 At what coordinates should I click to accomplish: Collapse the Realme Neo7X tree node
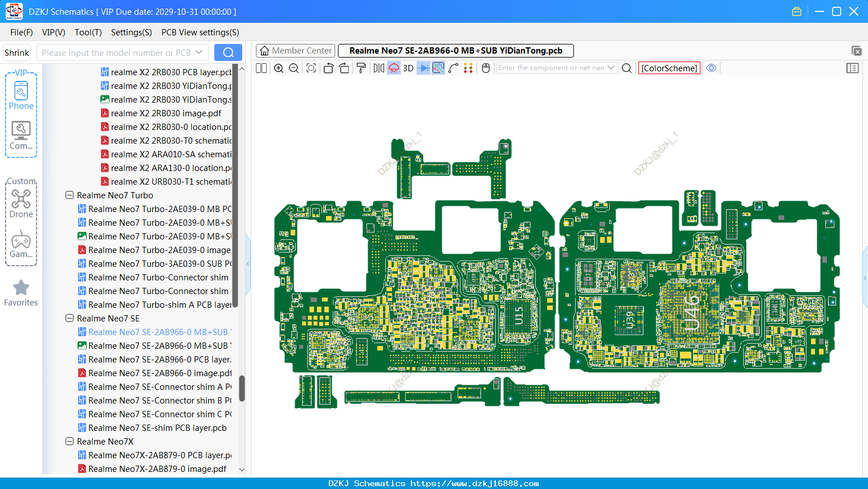(70, 441)
